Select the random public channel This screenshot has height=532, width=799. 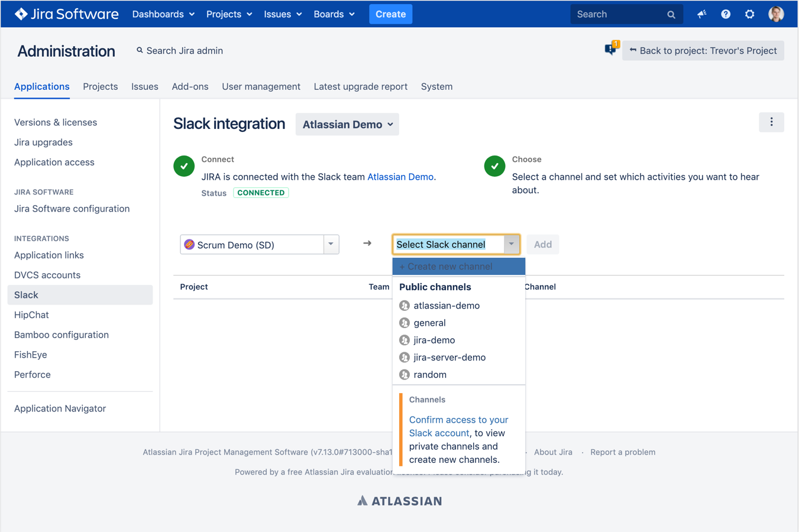pos(430,375)
